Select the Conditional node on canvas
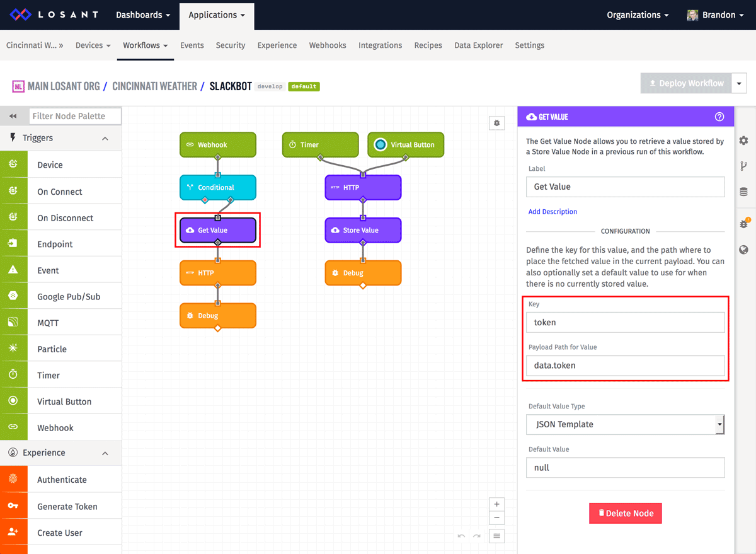The height and width of the screenshot is (554, 756). pos(218,187)
